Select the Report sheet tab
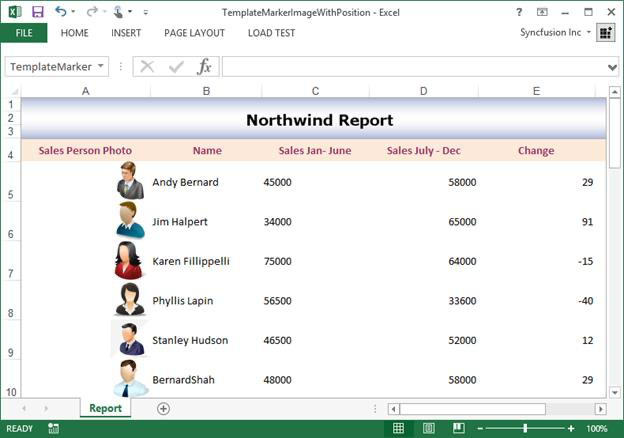Image resolution: width=624 pixels, height=438 pixels. 105,408
